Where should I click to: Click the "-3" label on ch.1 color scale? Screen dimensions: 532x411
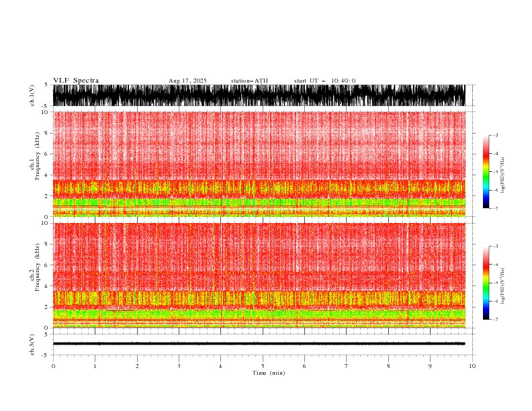[x=495, y=135]
